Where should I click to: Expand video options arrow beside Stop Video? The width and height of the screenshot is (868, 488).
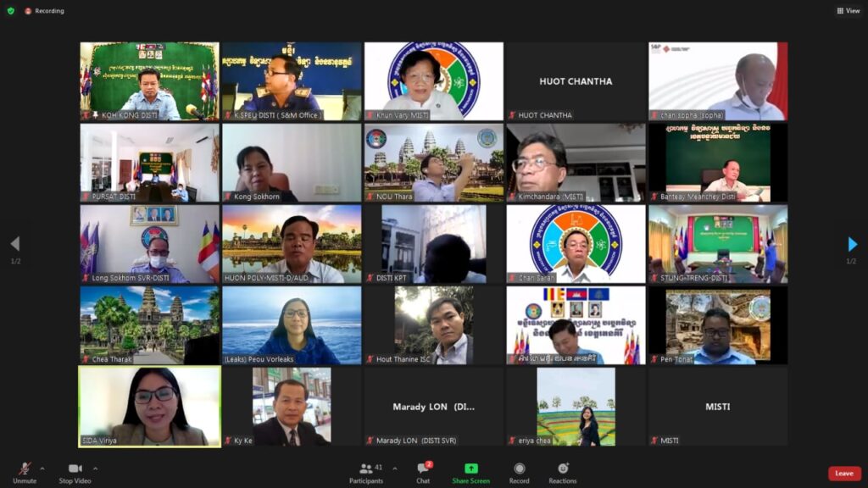[95, 469]
